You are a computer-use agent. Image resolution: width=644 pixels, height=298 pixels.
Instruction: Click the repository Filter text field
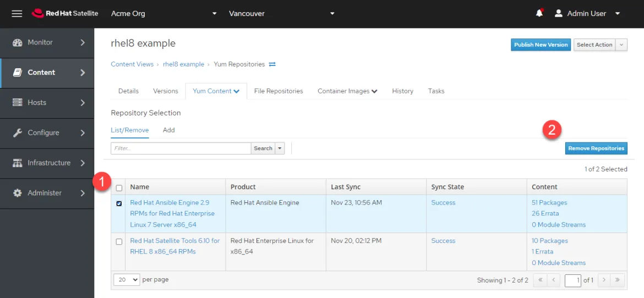click(x=181, y=148)
